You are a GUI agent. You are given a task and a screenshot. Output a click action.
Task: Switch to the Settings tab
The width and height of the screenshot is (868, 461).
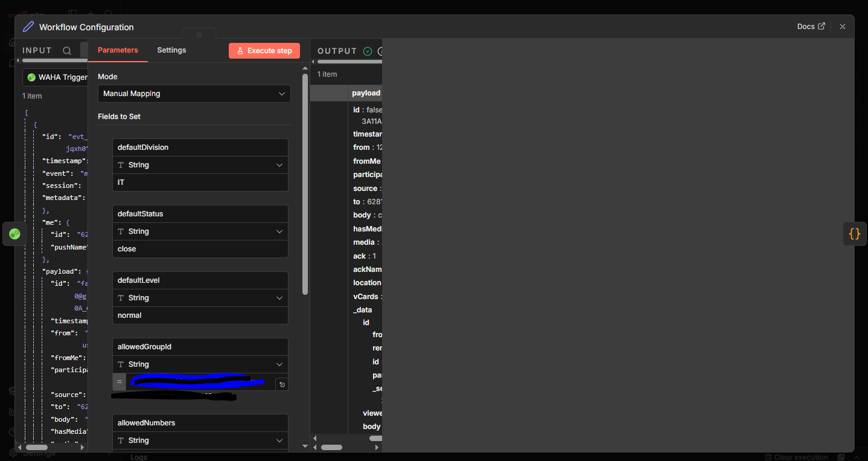click(171, 50)
